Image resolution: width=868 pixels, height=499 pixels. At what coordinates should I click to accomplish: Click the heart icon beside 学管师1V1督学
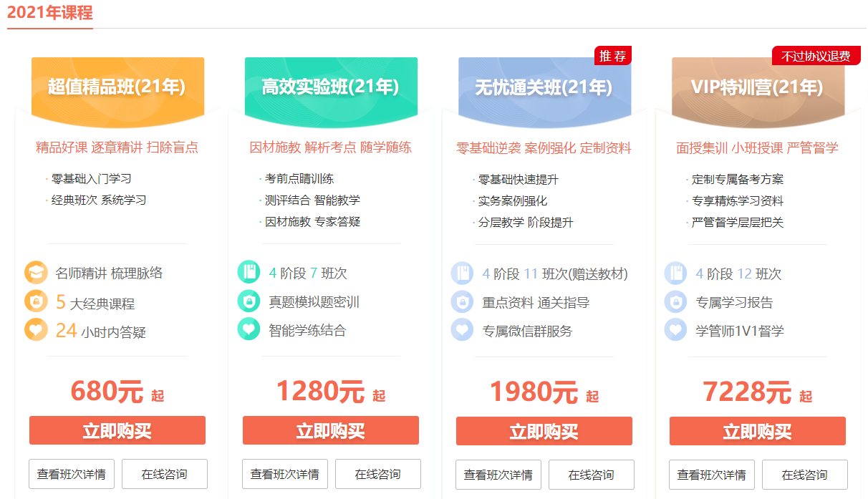[x=675, y=329]
